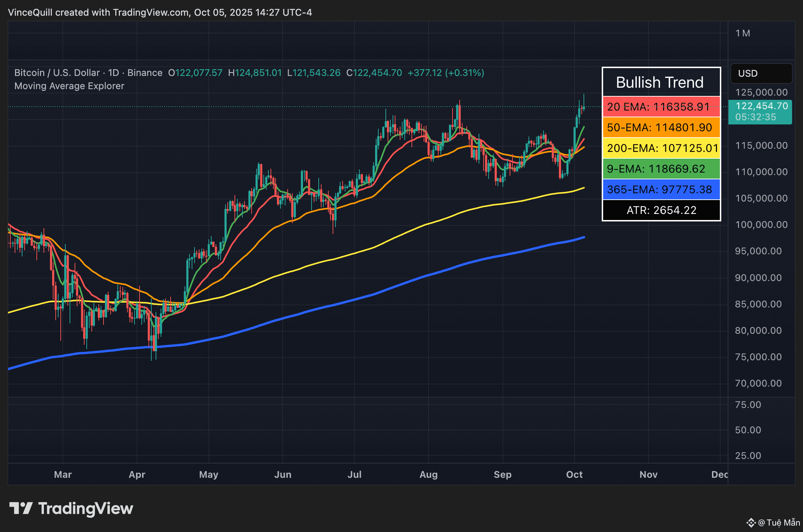Click the May label on time axis

tap(208, 475)
